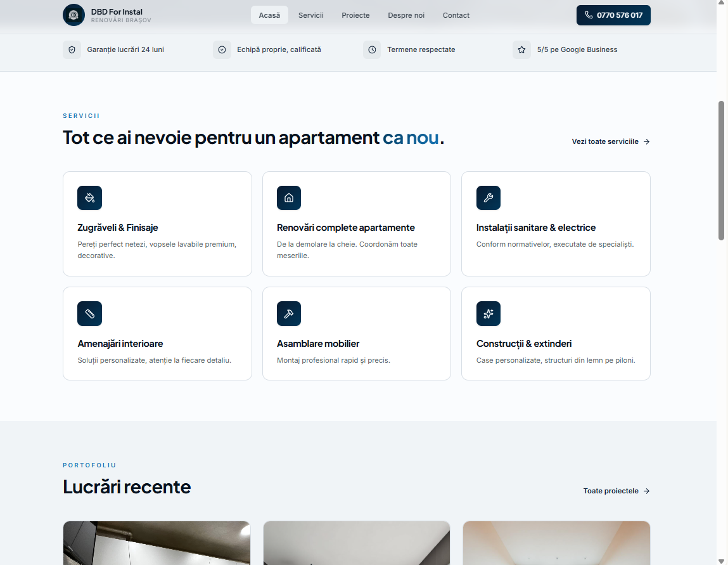
Task: Go to Despre noi page
Action: (406, 15)
